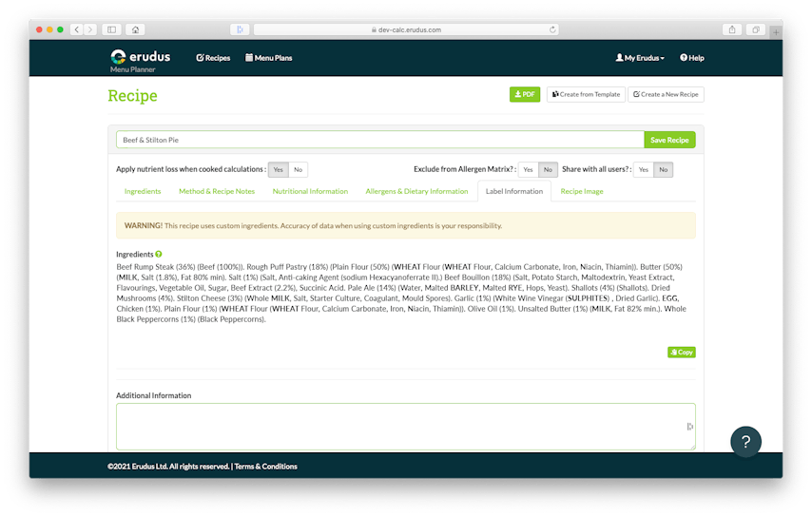
Task: Click the browser address bar
Action: point(406,29)
